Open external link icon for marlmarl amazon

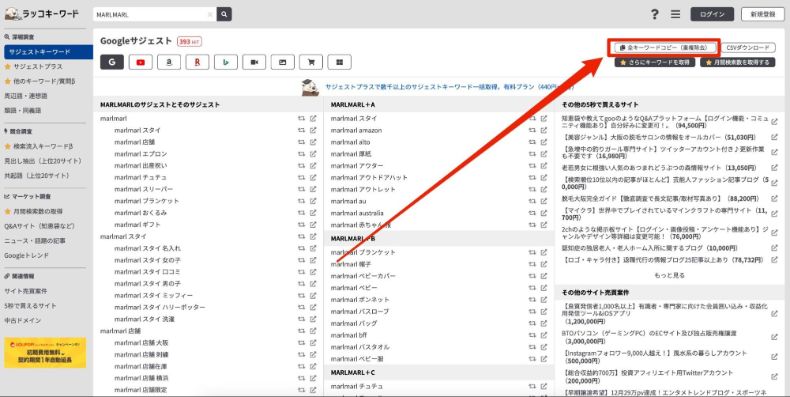(544, 130)
